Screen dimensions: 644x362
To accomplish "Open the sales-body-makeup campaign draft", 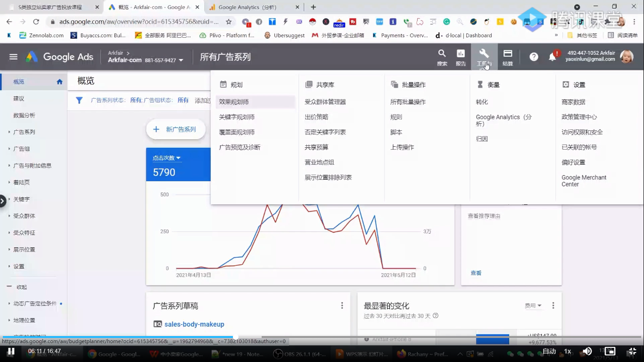I will 194,324.
